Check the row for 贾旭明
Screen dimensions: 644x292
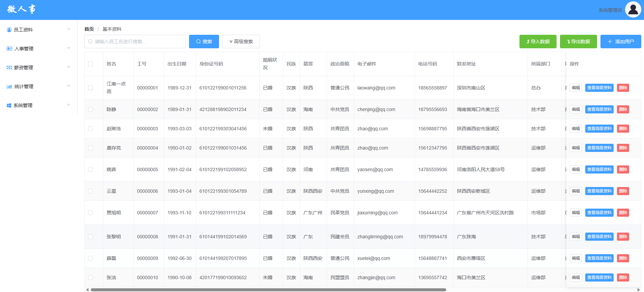click(x=90, y=213)
